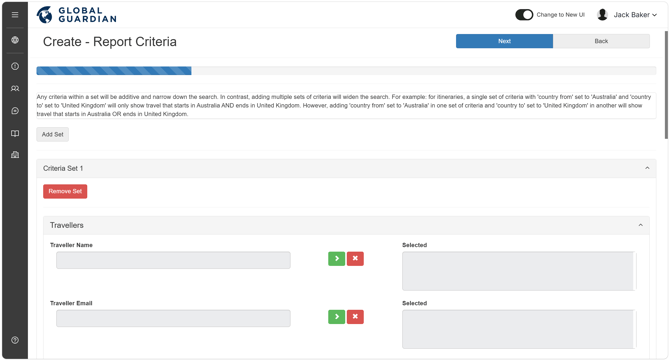
Task: Open the people icon in the sidebar
Action: click(15, 88)
